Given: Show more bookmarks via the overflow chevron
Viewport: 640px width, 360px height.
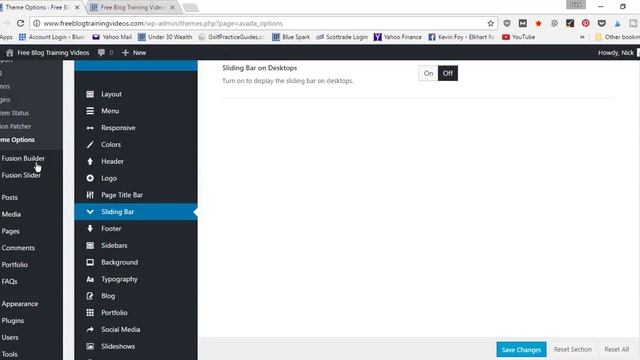Looking at the screenshot, I should (582, 37).
